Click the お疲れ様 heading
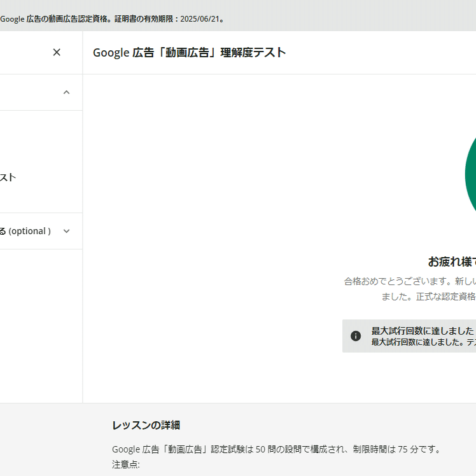The image size is (476, 476). pos(452,262)
